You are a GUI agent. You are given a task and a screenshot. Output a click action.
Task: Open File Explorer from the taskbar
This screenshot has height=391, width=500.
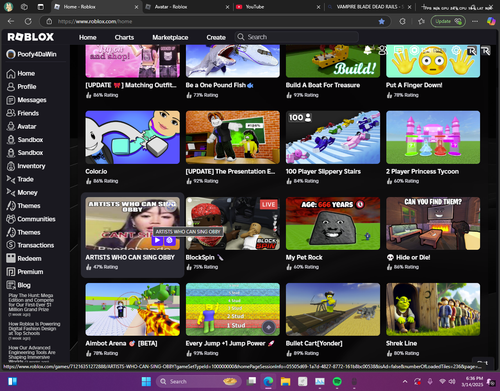pos(285,381)
